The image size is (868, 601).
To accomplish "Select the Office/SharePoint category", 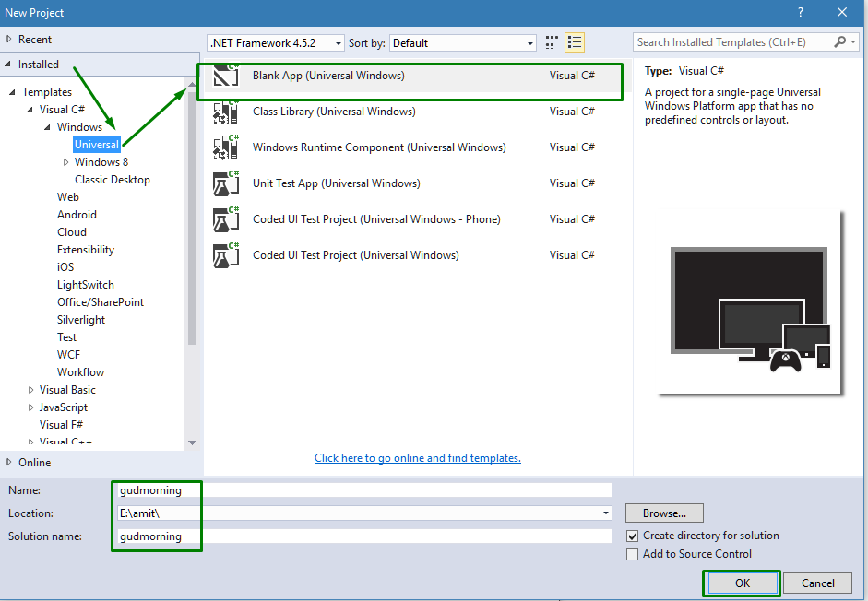I will pyautogui.click(x=101, y=302).
